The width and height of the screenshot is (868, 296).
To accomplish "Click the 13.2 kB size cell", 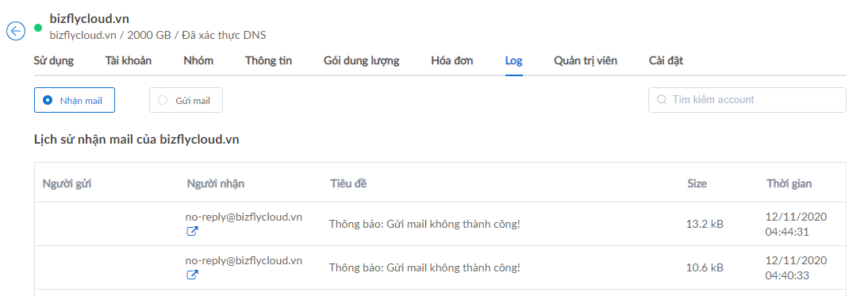I will tap(705, 224).
